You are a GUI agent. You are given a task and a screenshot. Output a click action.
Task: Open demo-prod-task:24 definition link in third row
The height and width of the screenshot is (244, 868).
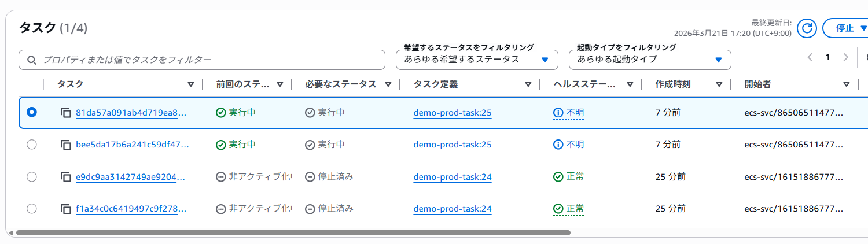[x=452, y=177]
